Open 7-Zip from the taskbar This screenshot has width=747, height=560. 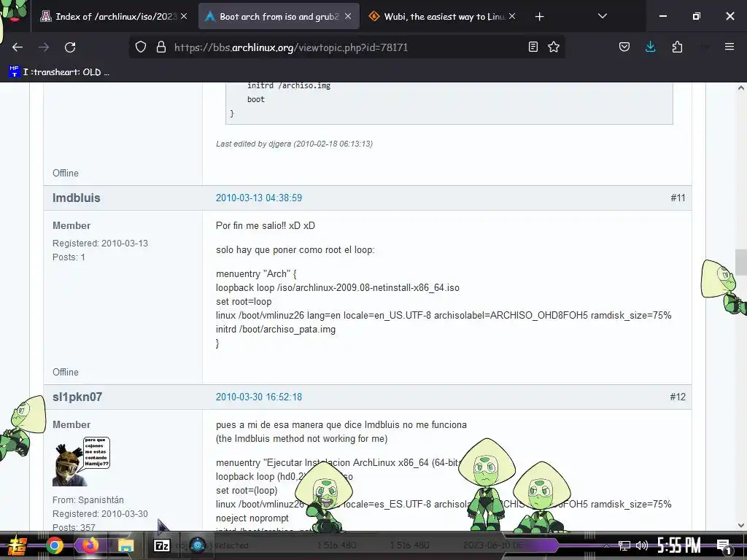tap(162, 545)
